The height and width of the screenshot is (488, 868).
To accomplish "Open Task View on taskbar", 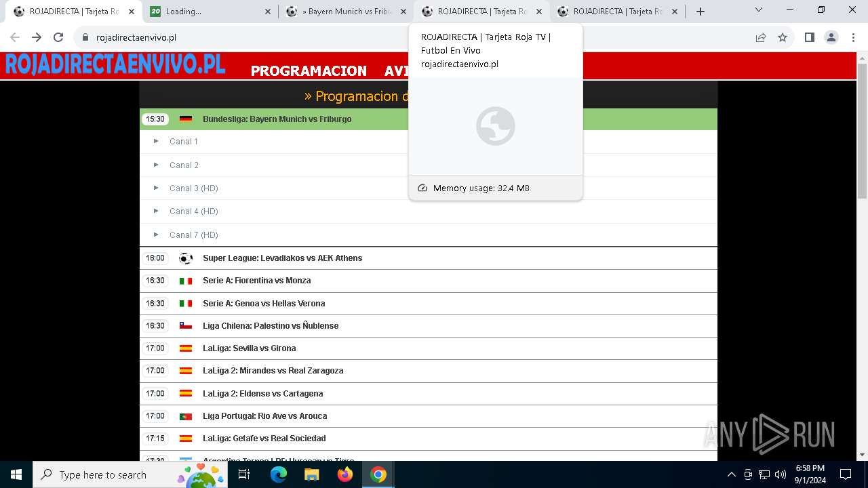I will 244,474.
